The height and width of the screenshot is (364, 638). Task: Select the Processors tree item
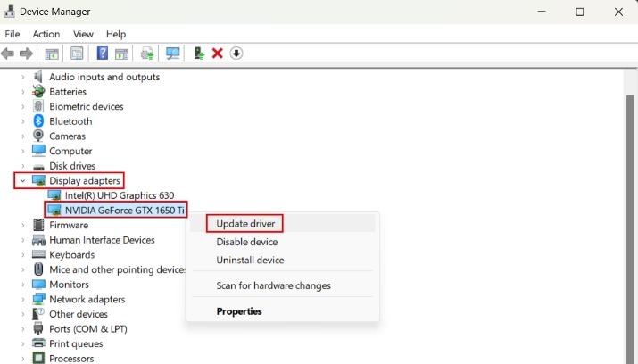point(71,359)
